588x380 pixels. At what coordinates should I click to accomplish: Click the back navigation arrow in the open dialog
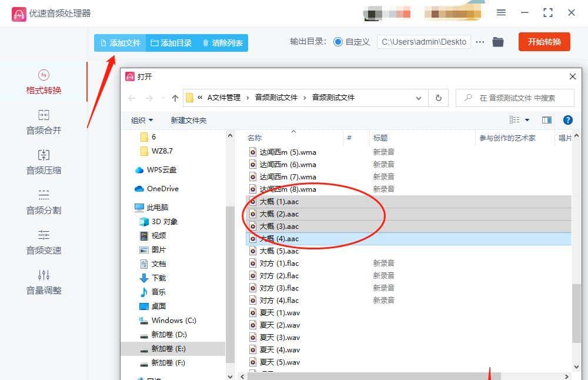click(x=133, y=98)
